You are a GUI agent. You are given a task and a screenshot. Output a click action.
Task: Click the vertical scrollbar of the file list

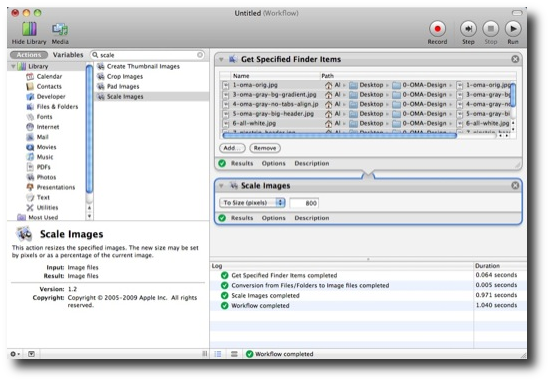coord(513,95)
